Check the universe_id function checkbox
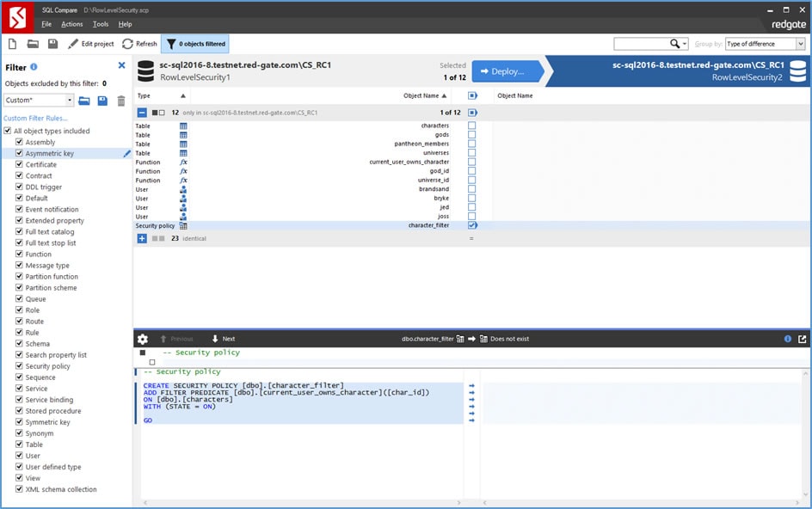 point(471,180)
